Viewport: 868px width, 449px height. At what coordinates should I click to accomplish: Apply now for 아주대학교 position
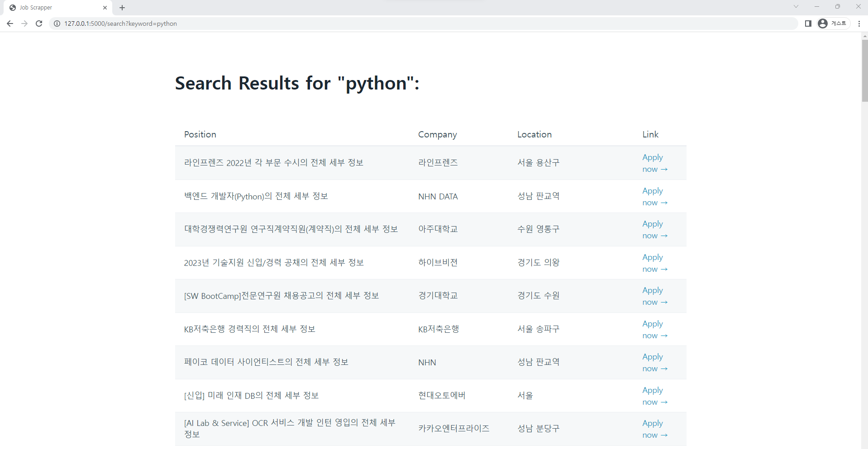click(x=655, y=230)
